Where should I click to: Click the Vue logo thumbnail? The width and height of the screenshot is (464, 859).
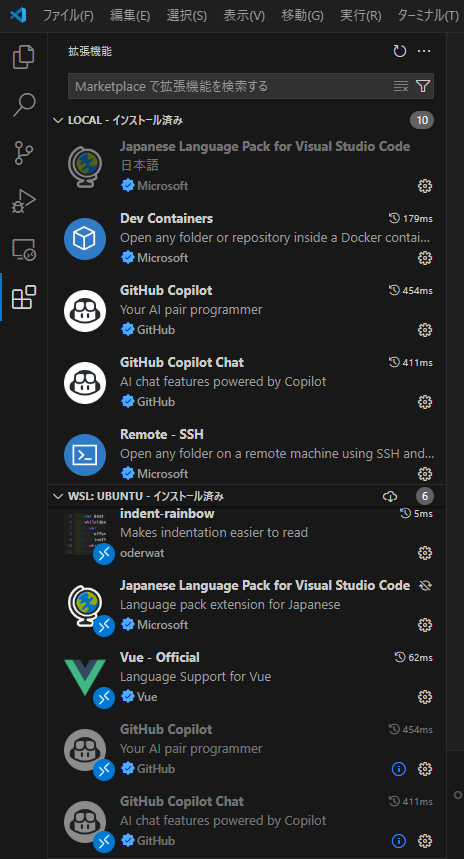click(x=85, y=677)
